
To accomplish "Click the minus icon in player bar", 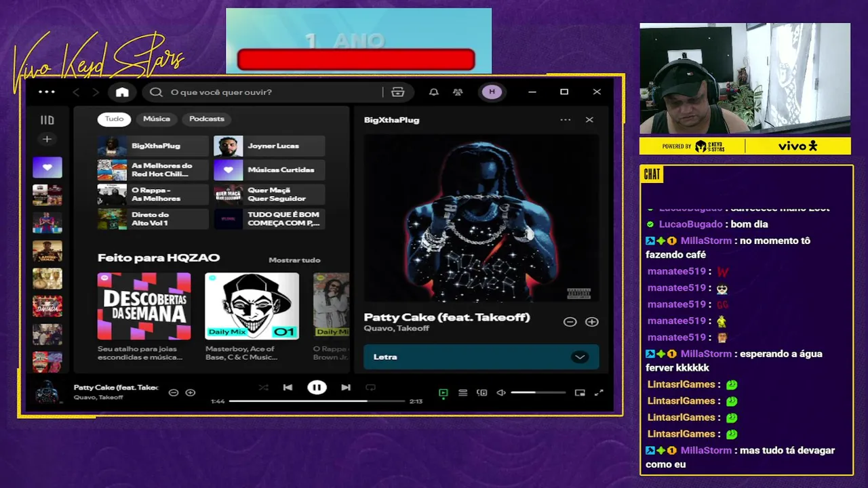I will [x=174, y=392].
